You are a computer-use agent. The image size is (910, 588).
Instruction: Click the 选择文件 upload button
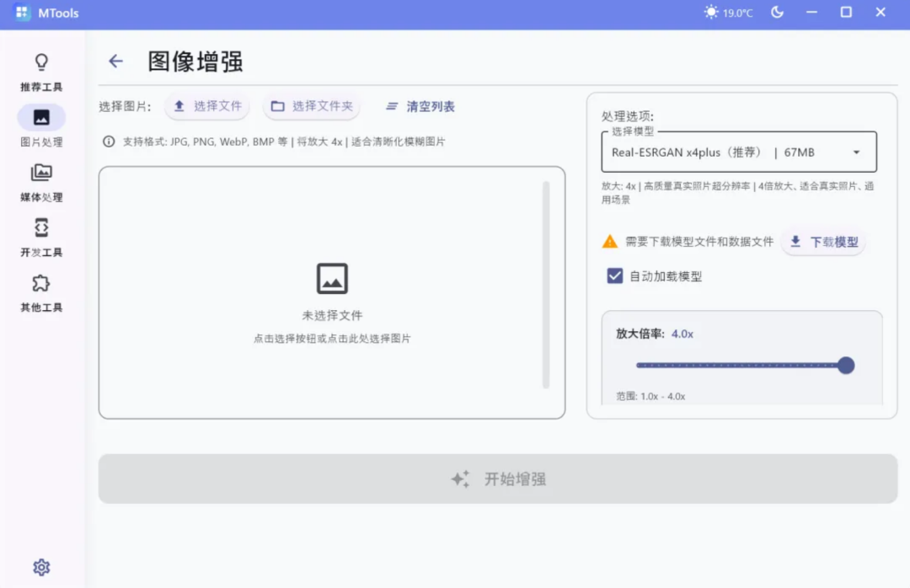pos(207,106)
